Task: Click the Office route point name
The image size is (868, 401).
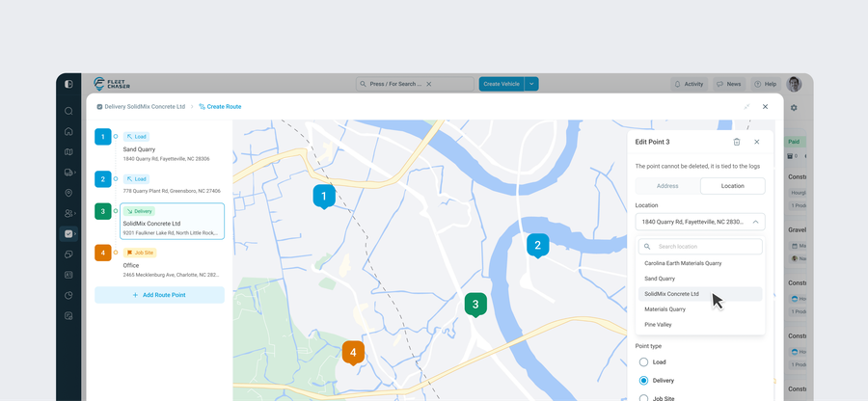Action: point(130,265)
